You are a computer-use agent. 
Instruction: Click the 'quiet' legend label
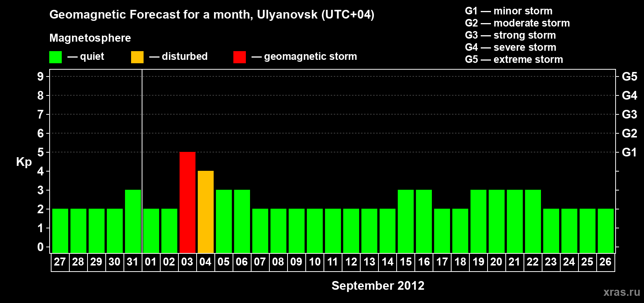92,56
